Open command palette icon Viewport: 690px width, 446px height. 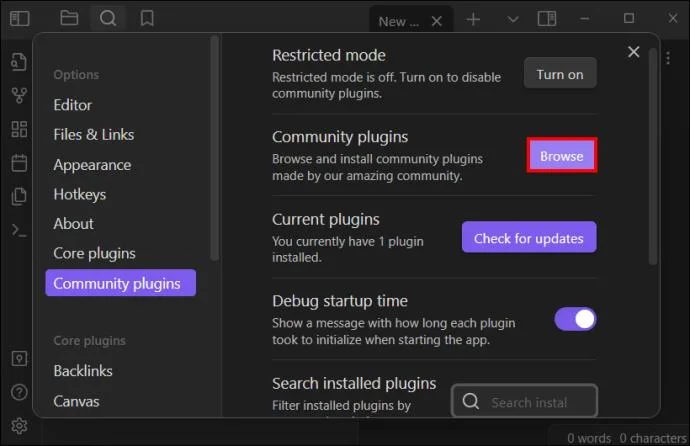(x=19, y=230)
